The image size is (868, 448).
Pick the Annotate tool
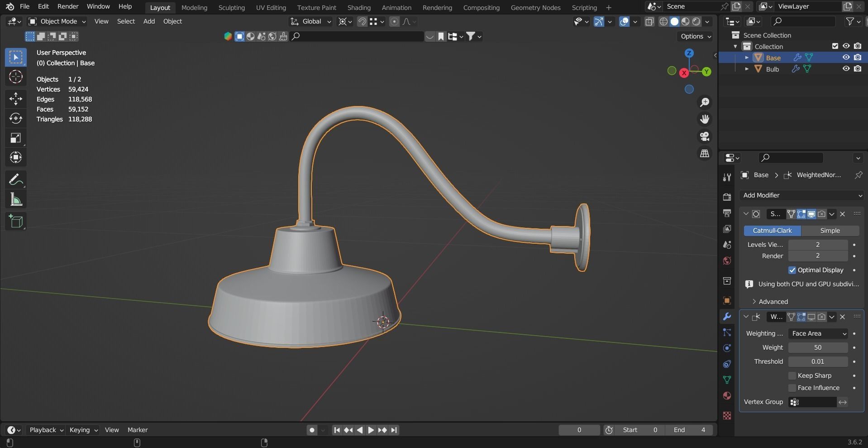tap(16, 180)
